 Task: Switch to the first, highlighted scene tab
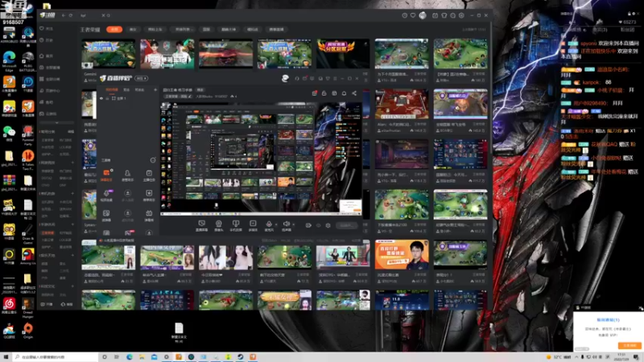(x=112, y=89)
